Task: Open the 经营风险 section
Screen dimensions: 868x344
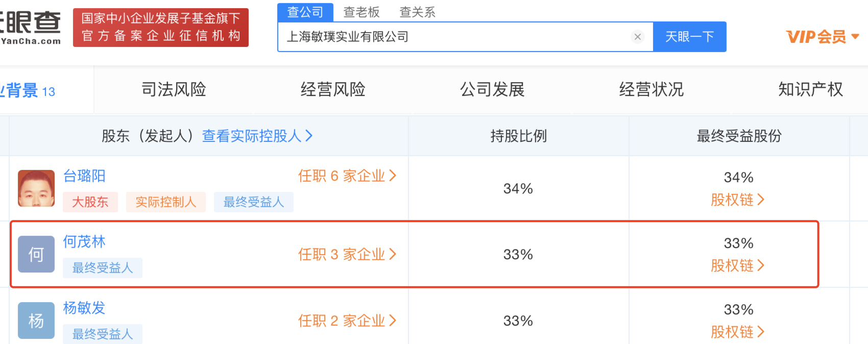Action: (333, 89)
